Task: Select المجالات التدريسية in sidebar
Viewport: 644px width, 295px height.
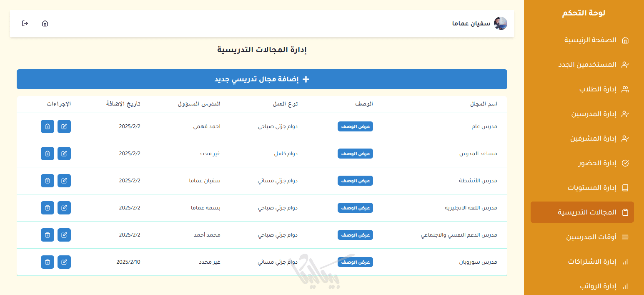Action: click(582, 212)
